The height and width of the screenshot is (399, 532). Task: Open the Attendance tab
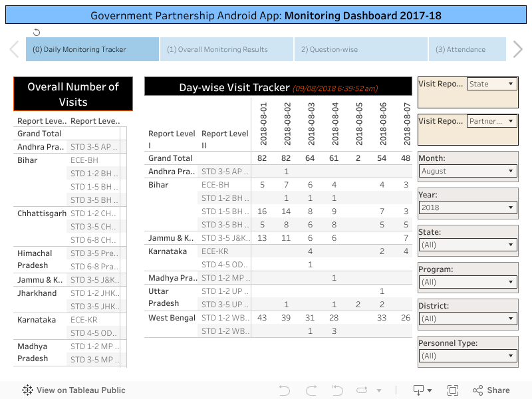pos(460,49)
